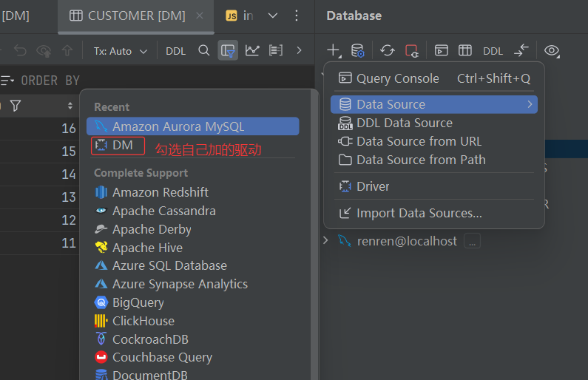Click the revert (undo) arrow icon

(20, 50)
